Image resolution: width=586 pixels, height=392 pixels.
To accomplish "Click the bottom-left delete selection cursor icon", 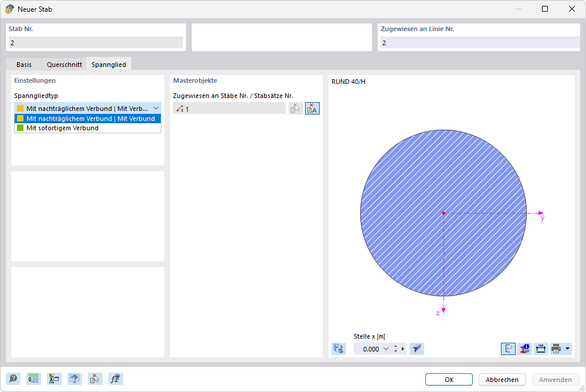I will click(95, 379).
